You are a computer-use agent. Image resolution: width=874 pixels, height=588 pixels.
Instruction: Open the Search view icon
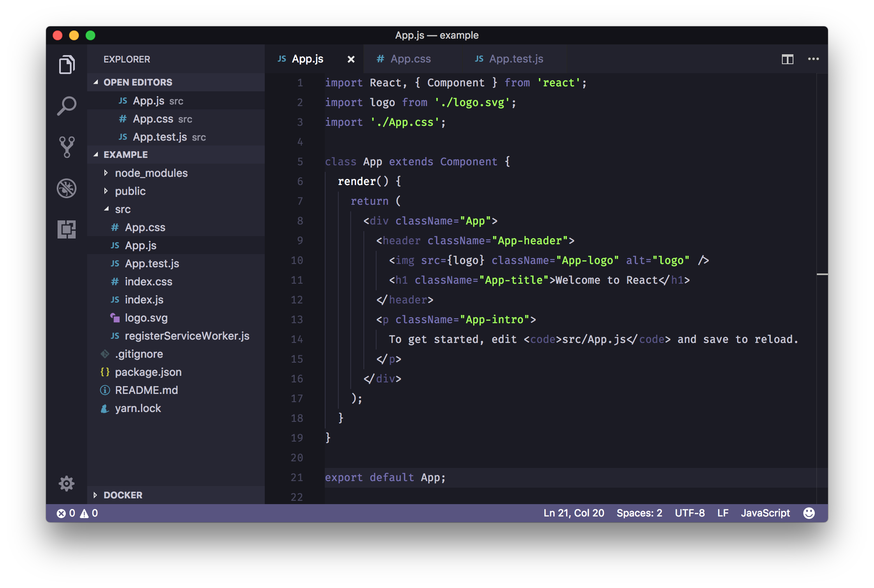[x=67, y=106]
